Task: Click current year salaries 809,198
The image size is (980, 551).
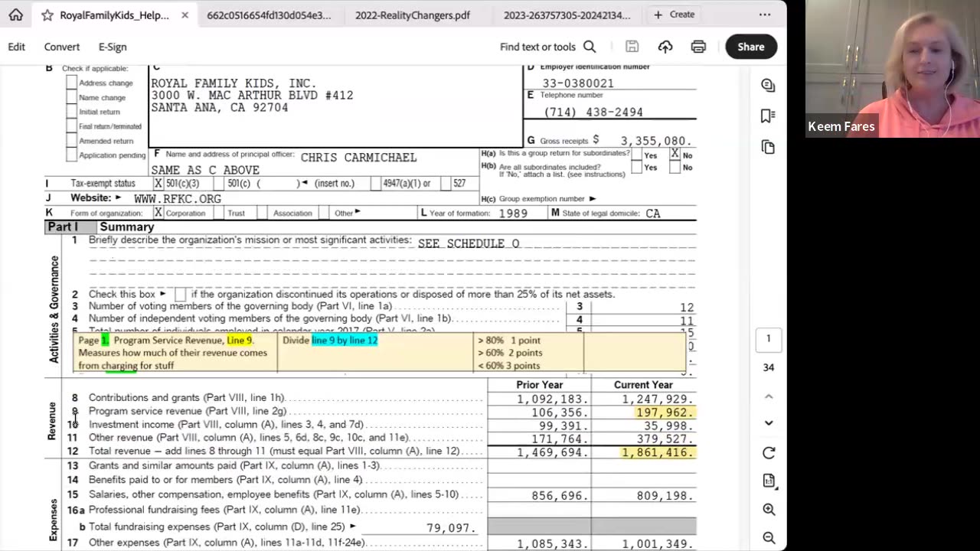Action: 665,496
